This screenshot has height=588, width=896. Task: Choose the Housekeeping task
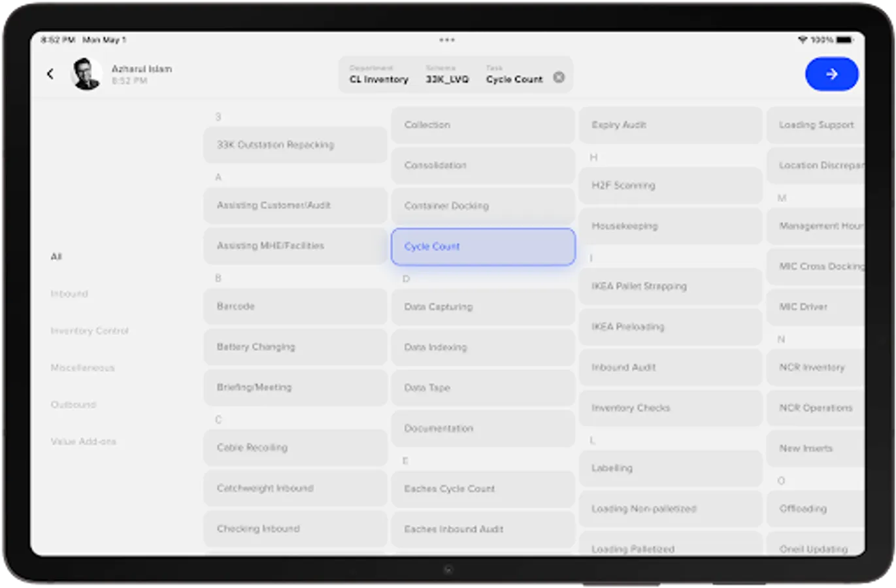671,226
